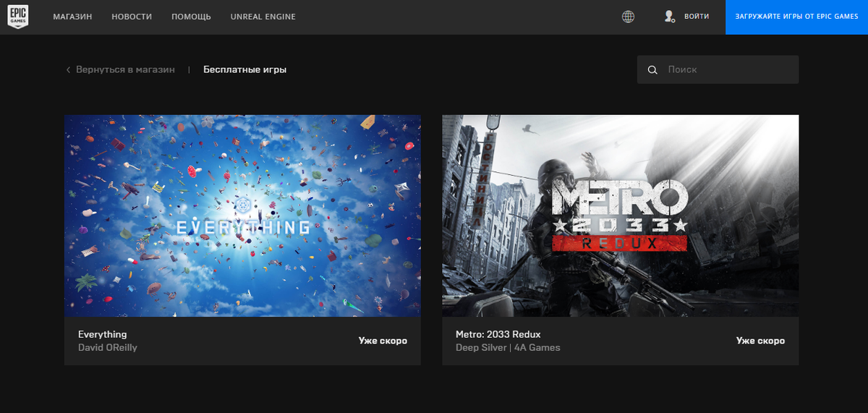Open the language globe icon
This screenshot has width=868, height=413.
629,17
